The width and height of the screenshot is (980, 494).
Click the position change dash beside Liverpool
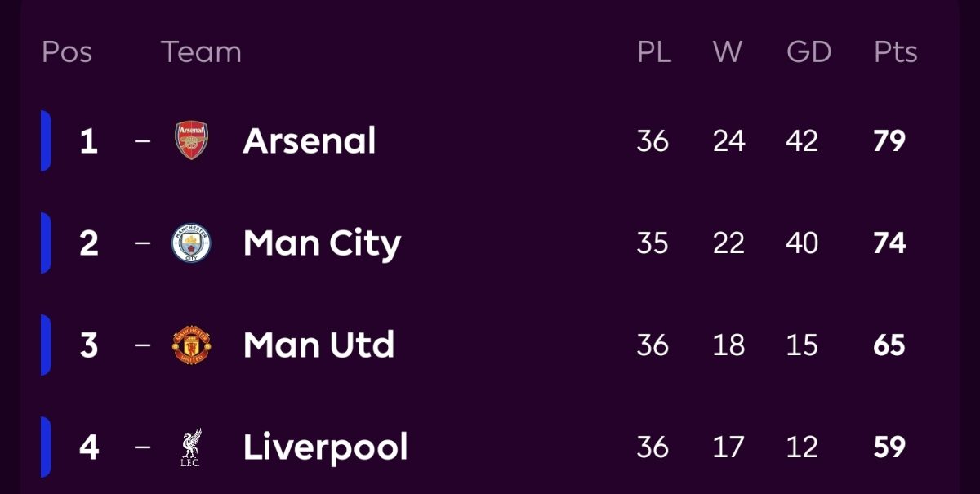click(143, 447)
